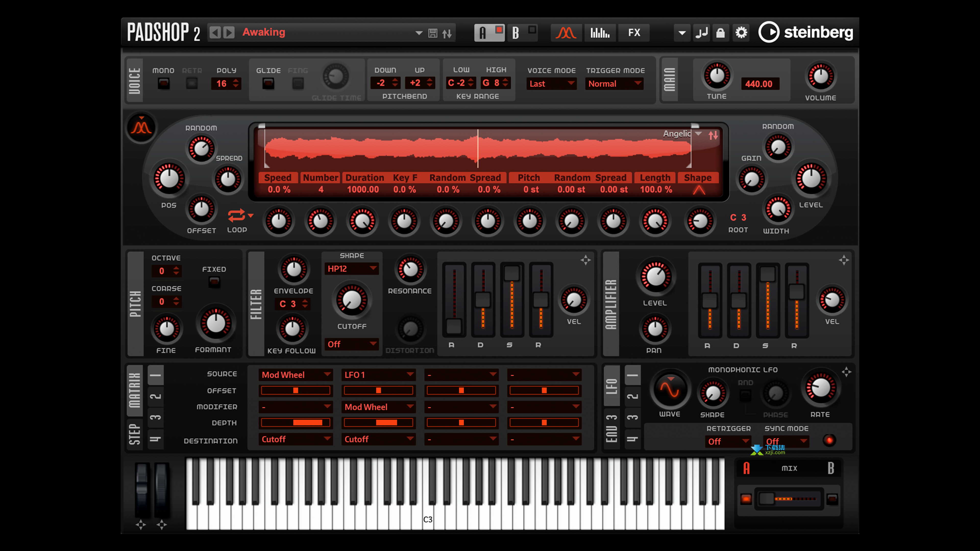This screenshot has height=551, width=980.
Task: Select the grain Shape triangle icon
Action: (699, 190)
